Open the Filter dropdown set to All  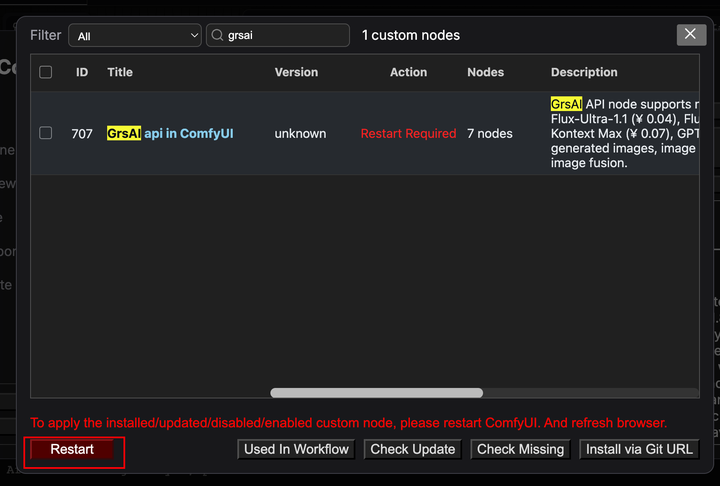(x=135, y=36)
